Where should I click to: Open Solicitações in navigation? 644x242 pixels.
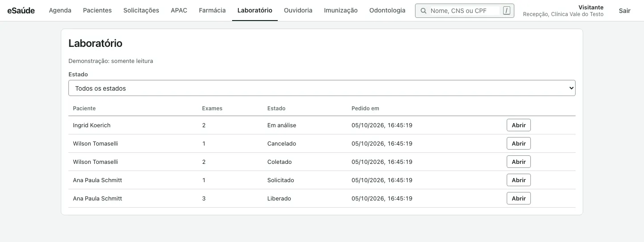pos(141,10)
